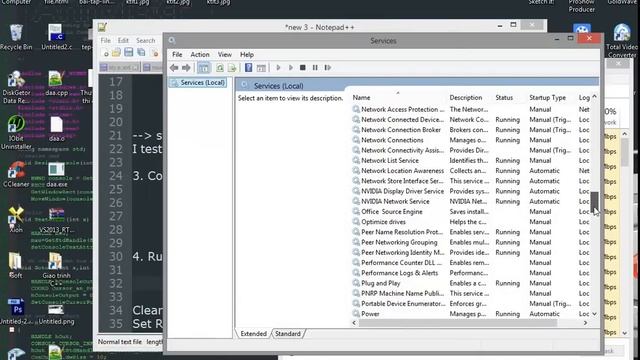
Task: Select NVIDIA Display Driver Service row
Action: (x=471, y=191)
